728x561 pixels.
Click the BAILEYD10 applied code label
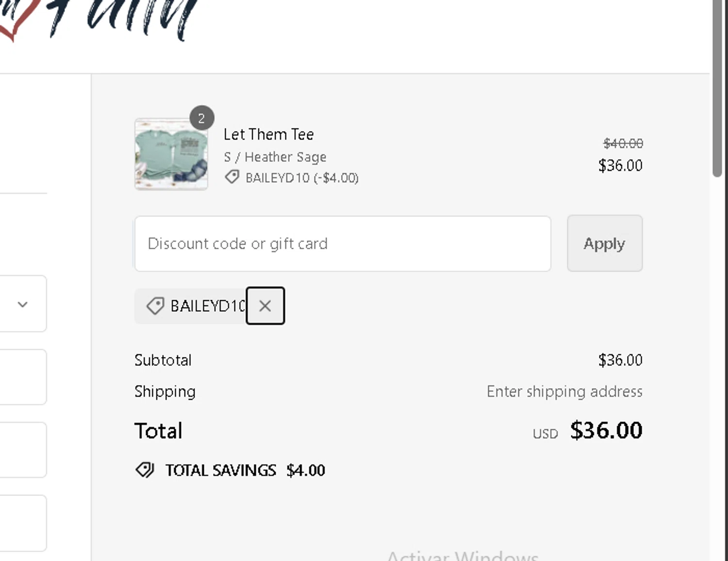point(208,306)
